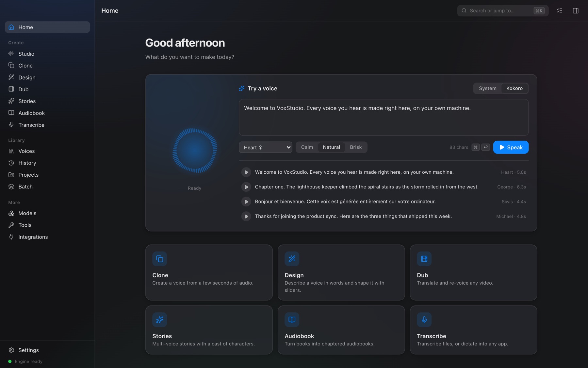Open the Dub translate video card
Screen dimensions: 588x368
pyautogui.click(x=473, y=272)
